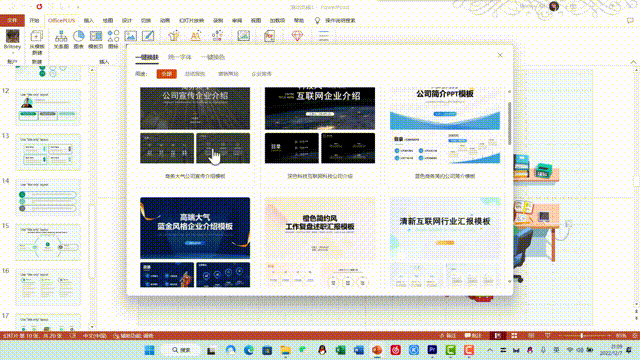Select the 一键换肤 tab in dialog
Screen dimensions: 640x360
pyautogui.click(x=147, y=57)
